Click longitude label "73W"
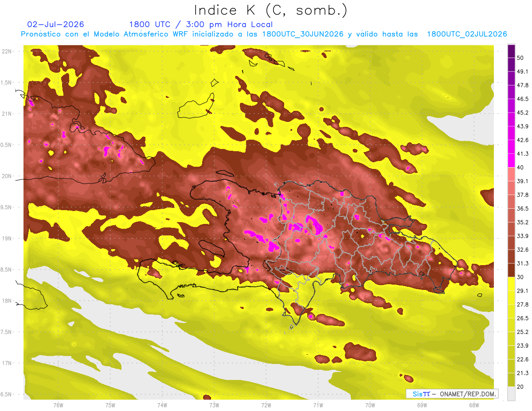Screen dimensions: 532x411 (x=214, y=405)
